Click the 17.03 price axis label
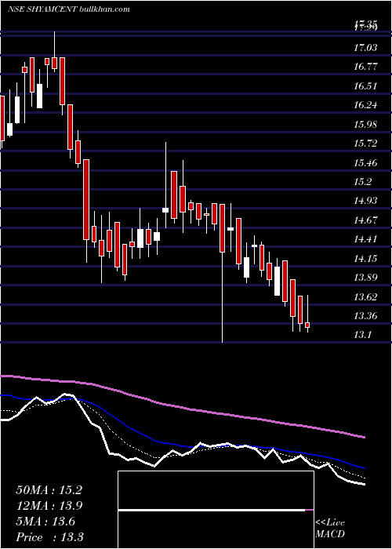The image size is (392, 549). 365,47
